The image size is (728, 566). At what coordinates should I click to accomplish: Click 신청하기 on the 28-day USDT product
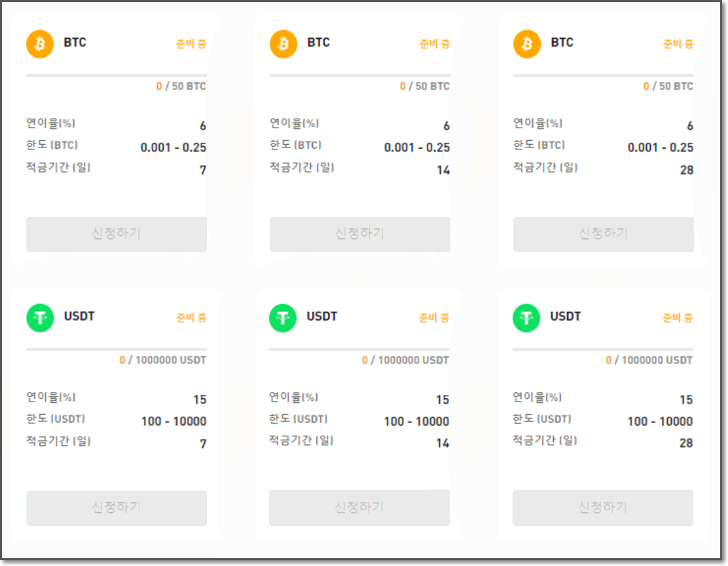coord(603,508)
